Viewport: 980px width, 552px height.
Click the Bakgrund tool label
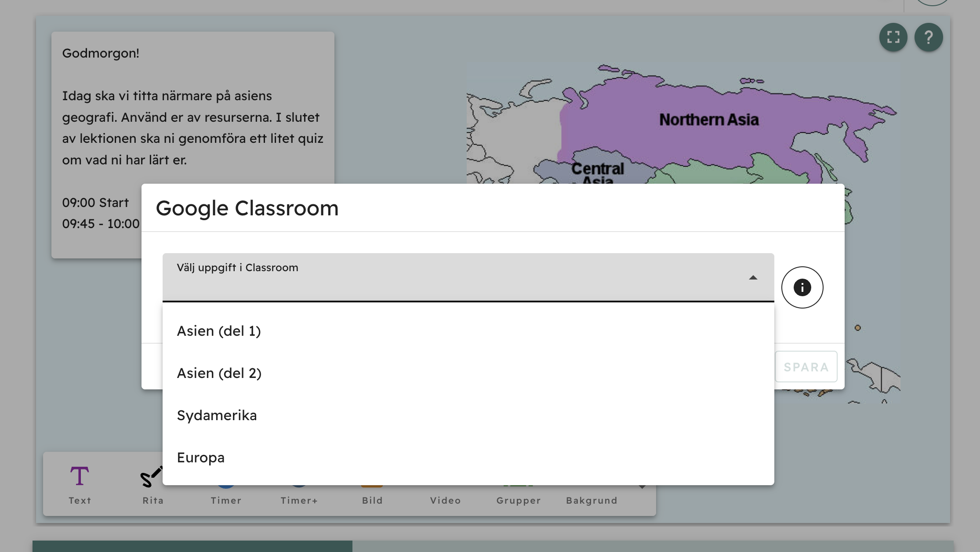pyautogui.click(x=592, y=501)
